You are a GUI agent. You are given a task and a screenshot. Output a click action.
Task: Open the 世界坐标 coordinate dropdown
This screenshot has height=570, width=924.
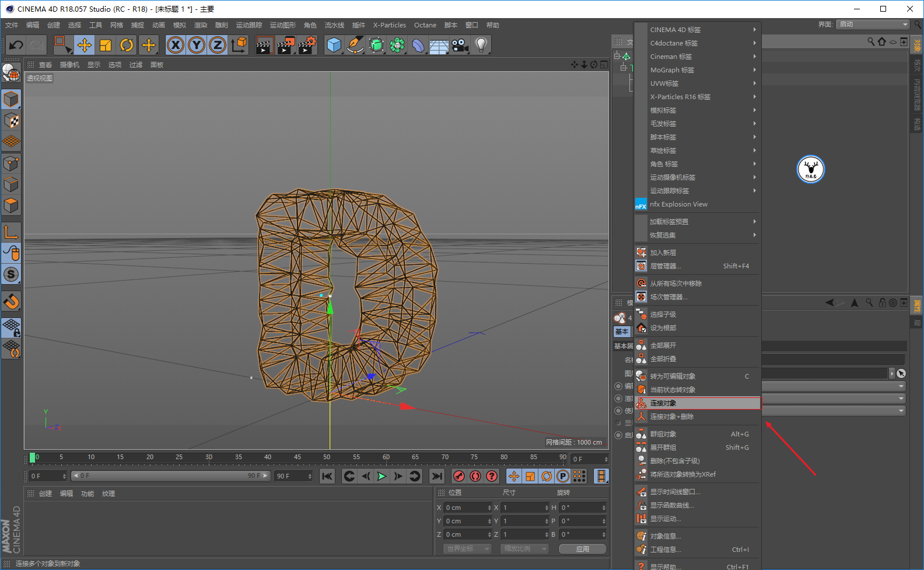[x=468, y=549]
